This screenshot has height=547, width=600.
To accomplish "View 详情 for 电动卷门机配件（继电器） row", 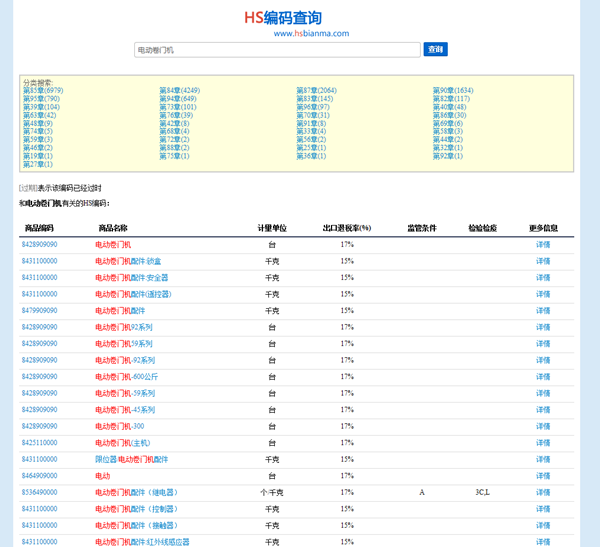I will (x=542, y=492).
